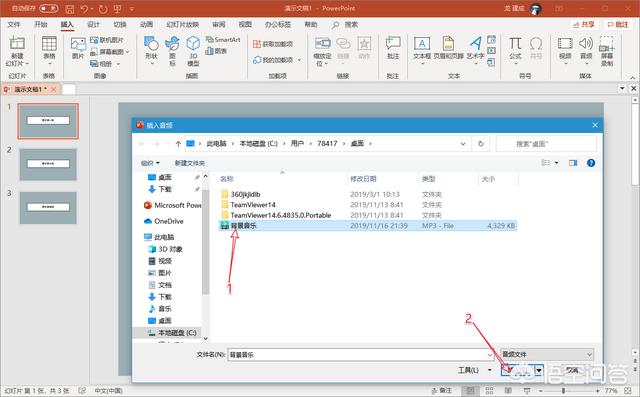Open the 组织 dropdown menu

(150, 163)
